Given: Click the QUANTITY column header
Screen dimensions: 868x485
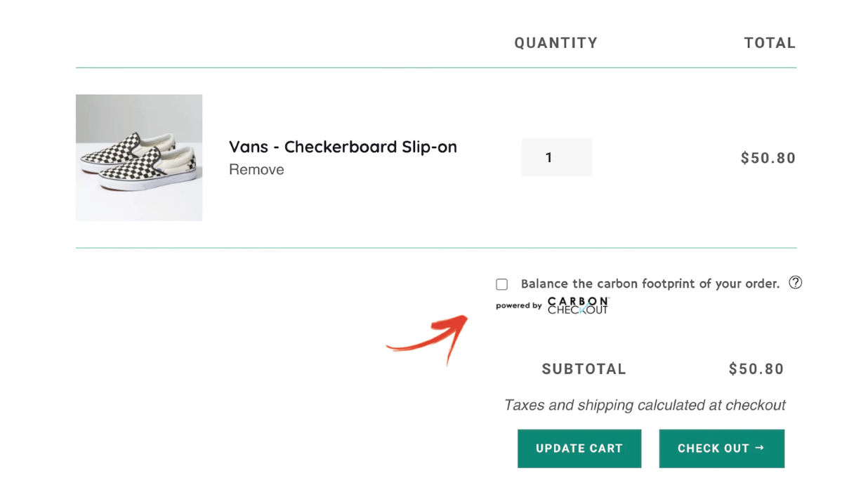Looking at the screenshot, I should (555, 44).
